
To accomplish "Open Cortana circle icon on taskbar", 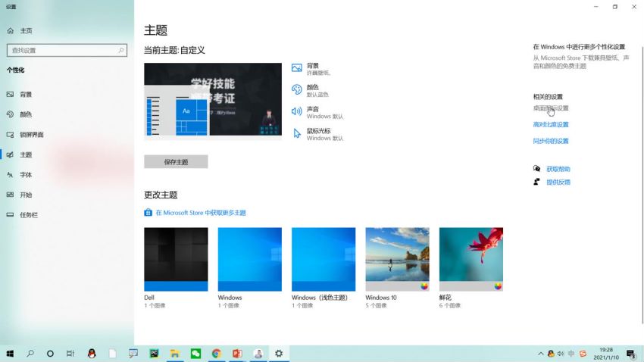I will pos(50,354).
